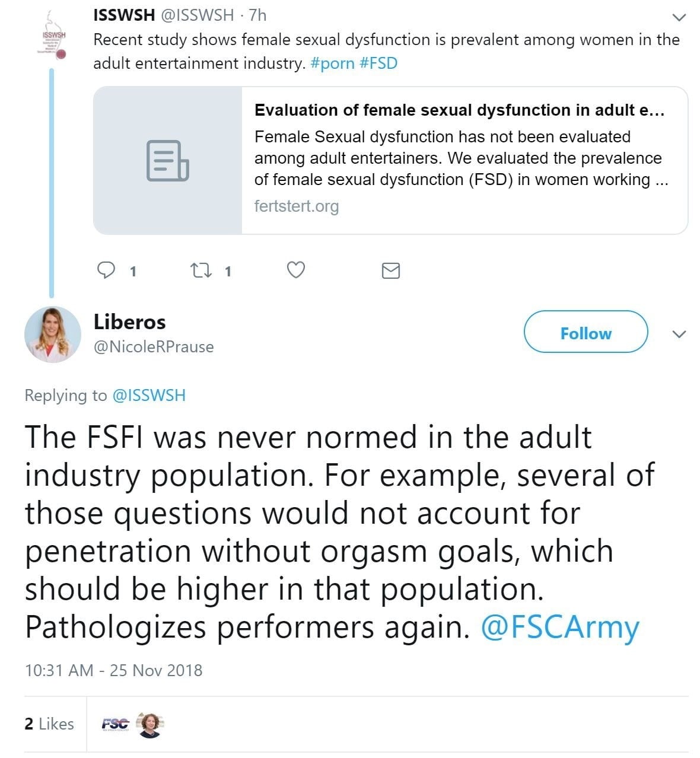Screen dimensions: 700x758
Task: Open the @NicoleRPrause handle
Action: (154, 347)
